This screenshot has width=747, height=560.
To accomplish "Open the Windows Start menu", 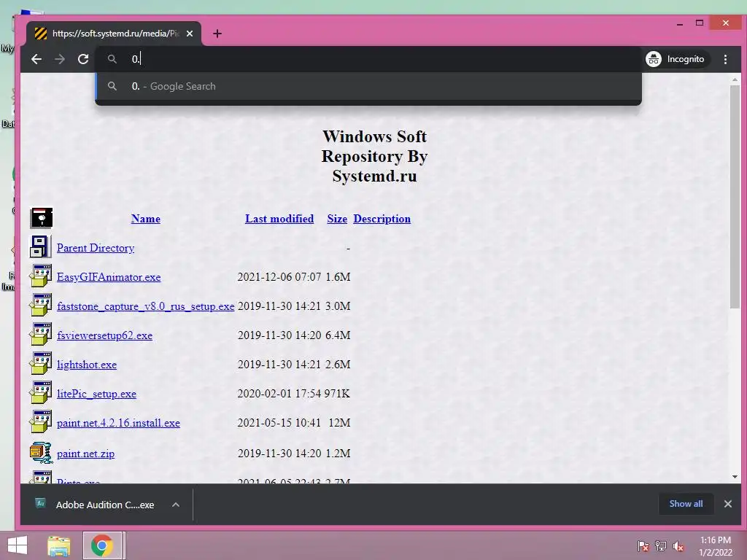I will point(18,545).
